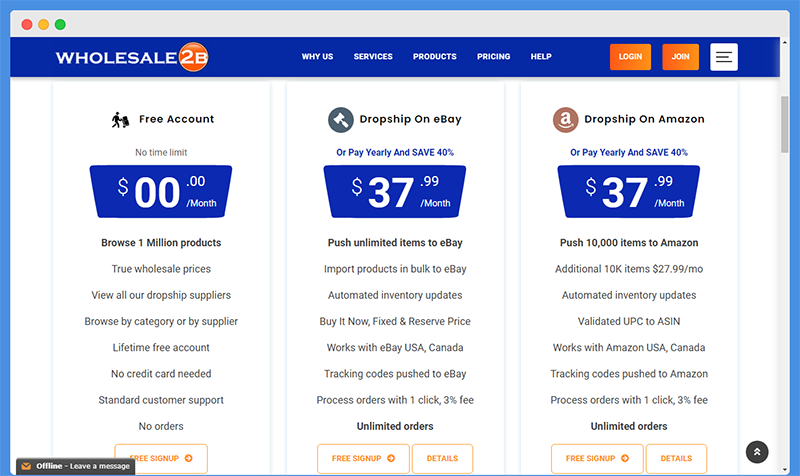800x476 pixels.
Task: Click the Amazon plan $37.99/Month price badge
Action: pyautogui.click(x=629, y=192)
